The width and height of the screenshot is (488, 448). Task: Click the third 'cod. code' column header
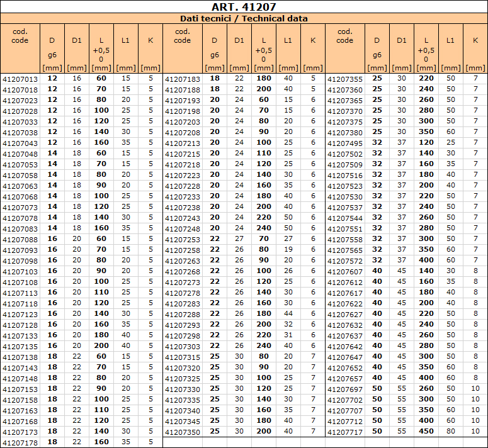click(345, 36)
